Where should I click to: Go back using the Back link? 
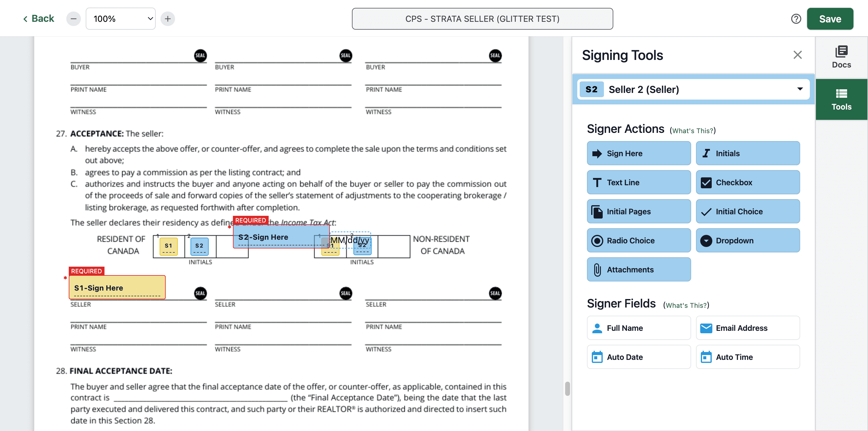click(38, 18)
